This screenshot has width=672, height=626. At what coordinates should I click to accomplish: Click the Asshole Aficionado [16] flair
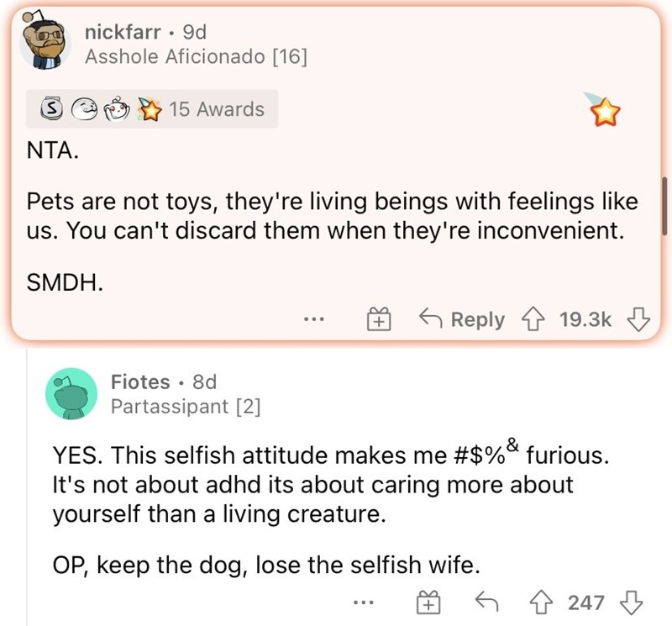197,57
